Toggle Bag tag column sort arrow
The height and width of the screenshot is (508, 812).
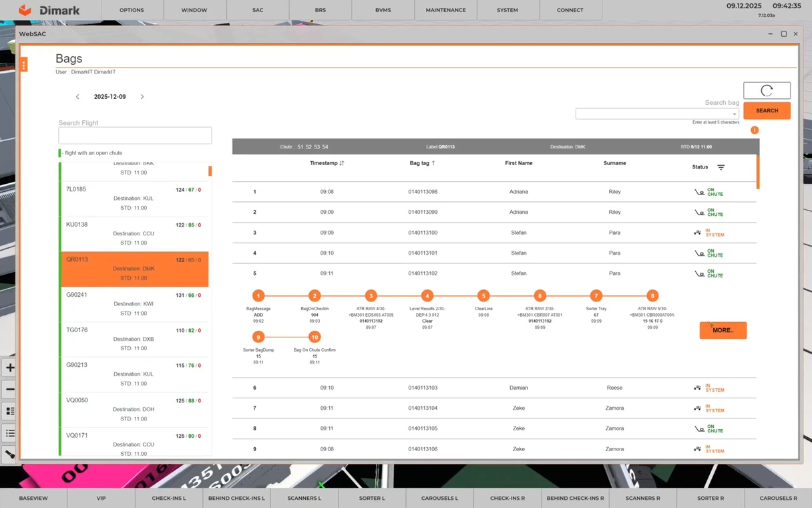pos(433,163)
